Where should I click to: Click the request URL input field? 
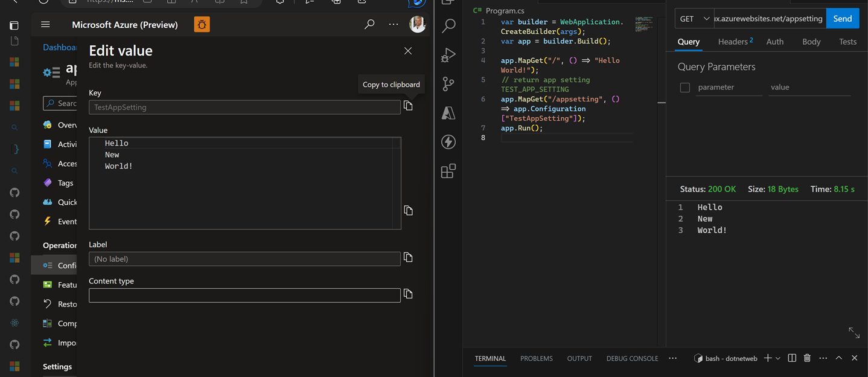(770, 19)
